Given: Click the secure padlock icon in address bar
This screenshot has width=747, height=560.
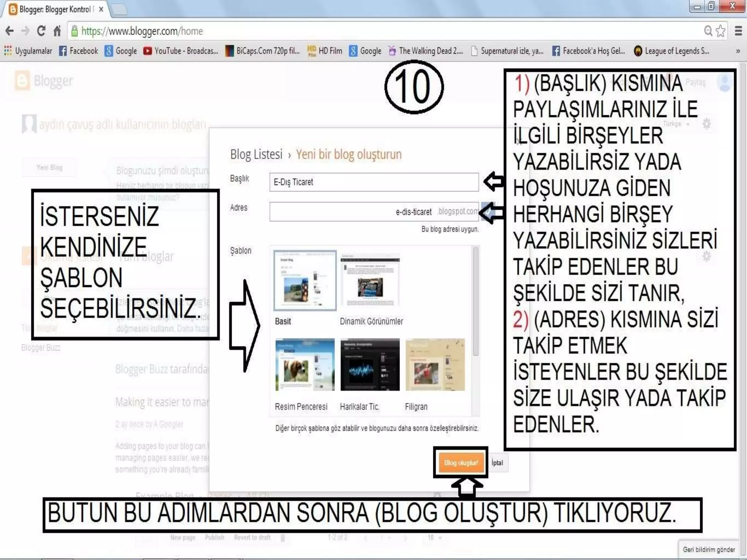Looking at the screenshot, I should tap(74, 31).
